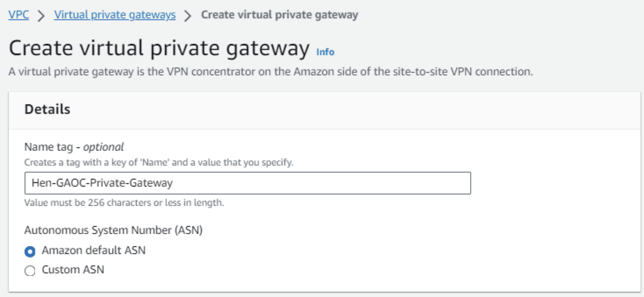This screenshot has width=644, height=297.
Task: Click chevron after Virtual private gateways breadcrumb
Action: [x=188, y=16]
